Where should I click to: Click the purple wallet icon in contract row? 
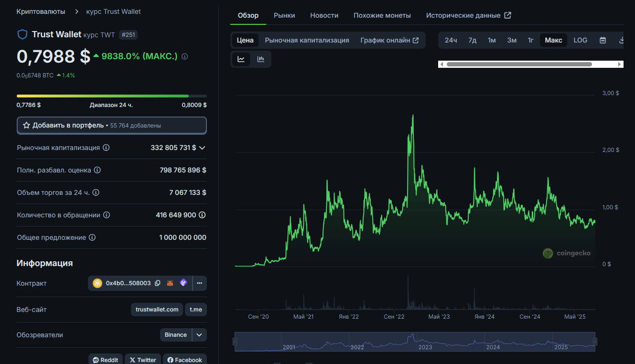(183, 283)
